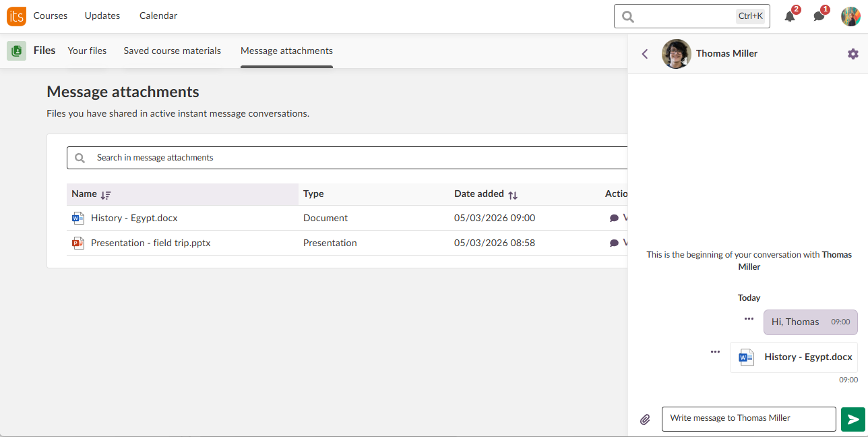
Task: Open profile avatar menu in top bar
Action: pyautogui.click(x=850, y=16)
